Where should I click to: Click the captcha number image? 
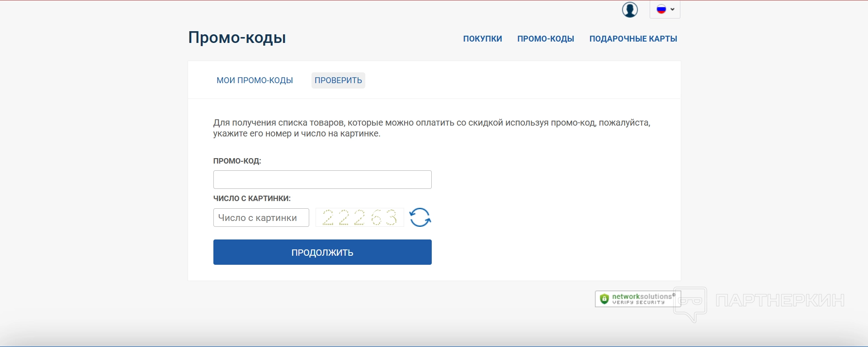coord(359,217)
